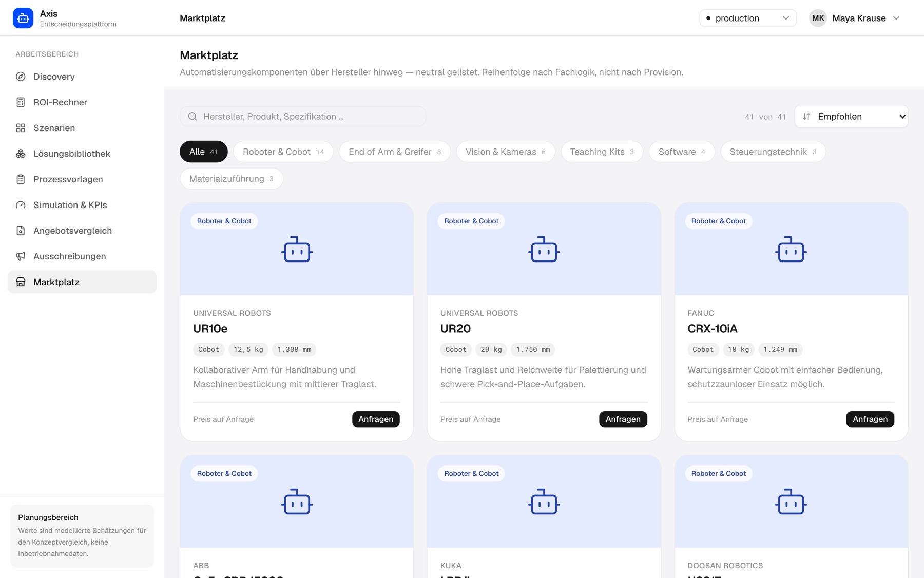The width and height of the screenshot is (924, 578).
Task: Click the search magnifier icon
Action: coord(192,117)
